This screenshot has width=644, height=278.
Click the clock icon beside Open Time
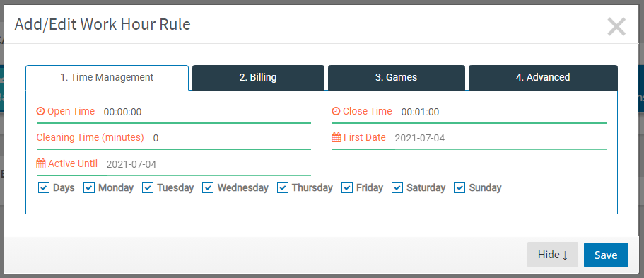40,112
